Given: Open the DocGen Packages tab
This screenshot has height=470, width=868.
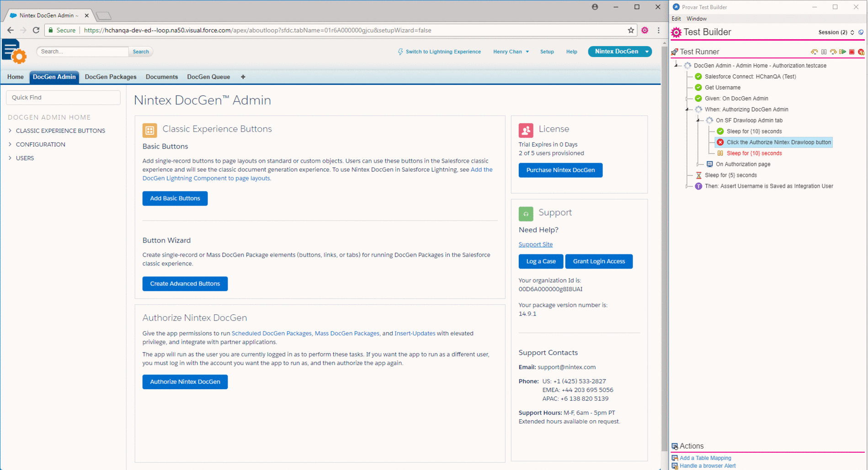Looking at the screenshot, I should pyautogui.click(x=111, y=77).
